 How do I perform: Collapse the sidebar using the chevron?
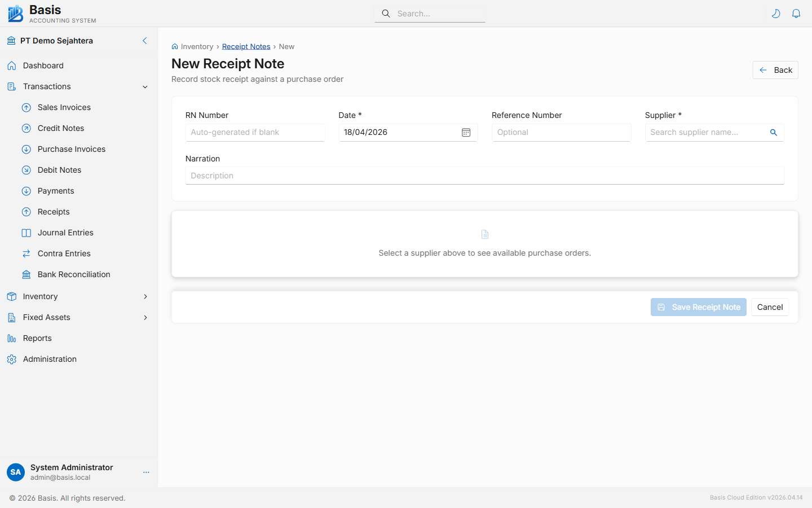click(x=145, y=41)
